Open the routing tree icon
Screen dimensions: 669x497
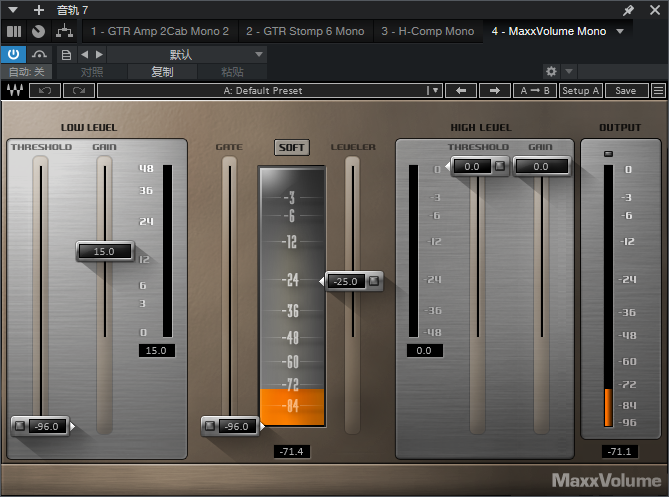(64, 31)
